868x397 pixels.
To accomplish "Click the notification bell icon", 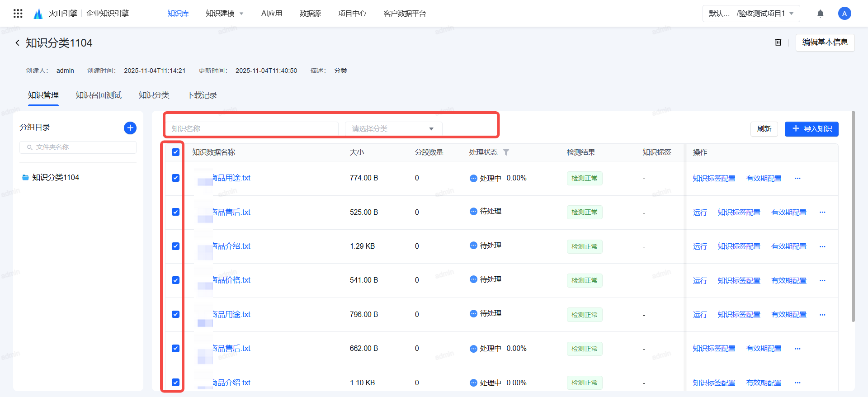I will click(x=820, y=14).
